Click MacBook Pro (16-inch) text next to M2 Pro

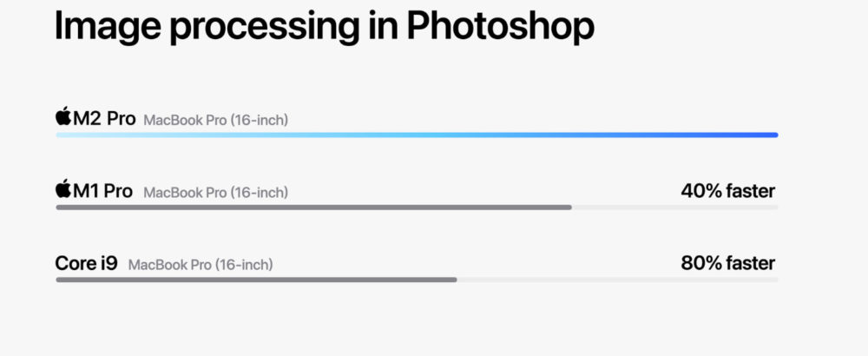[x=216, y=120]
